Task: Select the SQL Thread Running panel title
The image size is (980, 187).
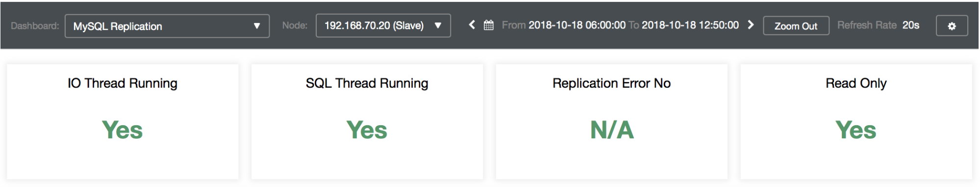Action: (367, 83)
